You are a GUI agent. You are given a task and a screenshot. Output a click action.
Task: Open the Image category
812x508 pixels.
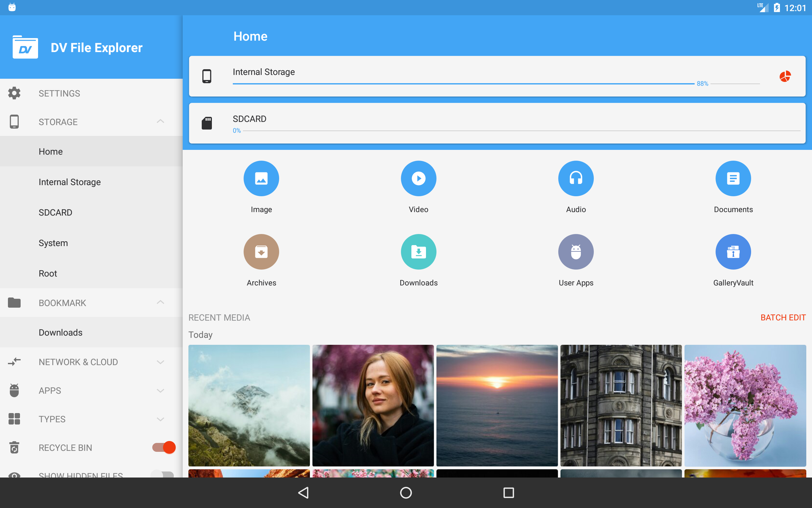click(261, 178)
